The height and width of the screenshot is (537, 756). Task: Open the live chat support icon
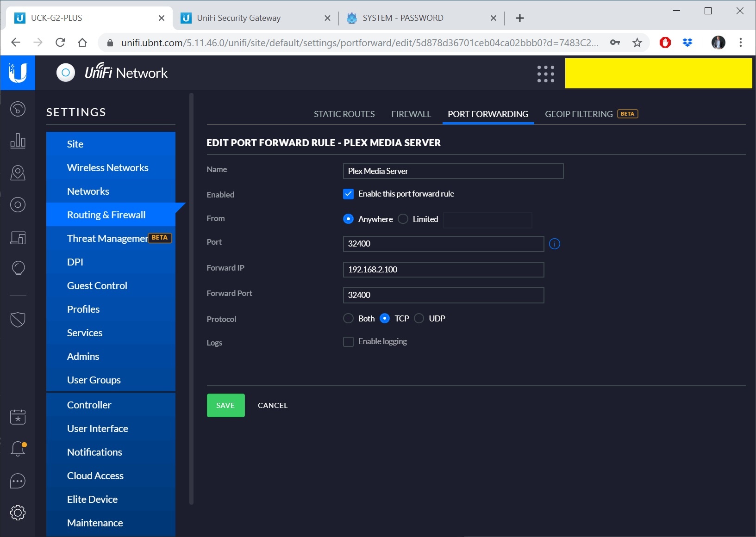pos(18,481)
